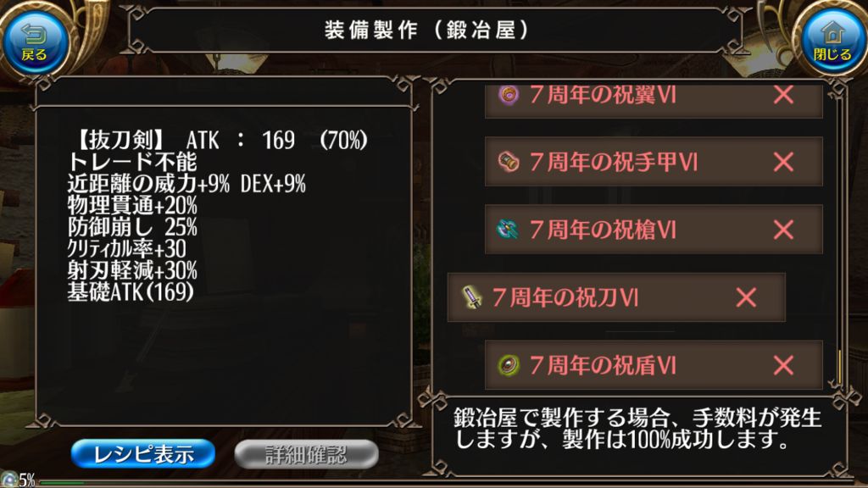Click the red X on ７周年の祝刀VI
Screen dimensions: 868x488
(746, 297)
